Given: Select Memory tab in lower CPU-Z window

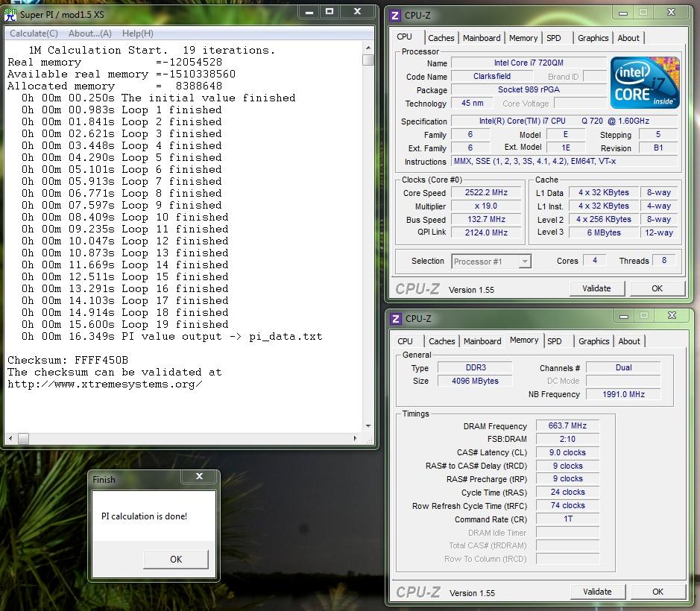Looking at the screenshot, I should pyautogui.click(x=524, y=340).
